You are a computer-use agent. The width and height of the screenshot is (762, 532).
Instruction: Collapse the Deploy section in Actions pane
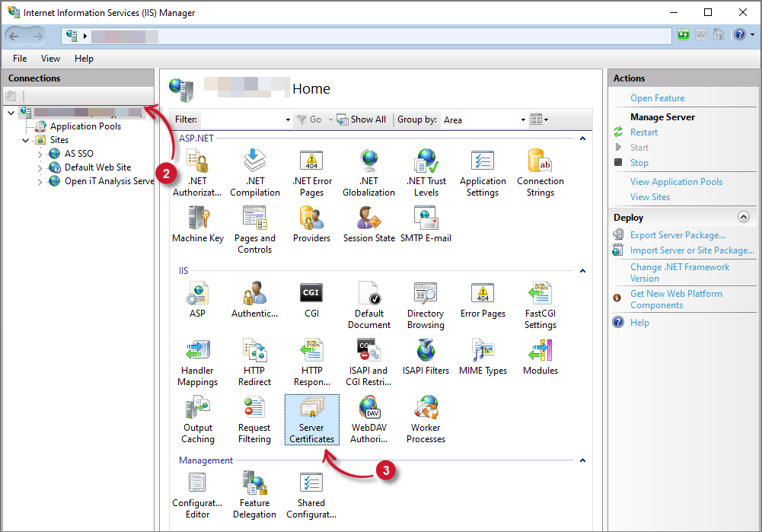pos(744,216)
